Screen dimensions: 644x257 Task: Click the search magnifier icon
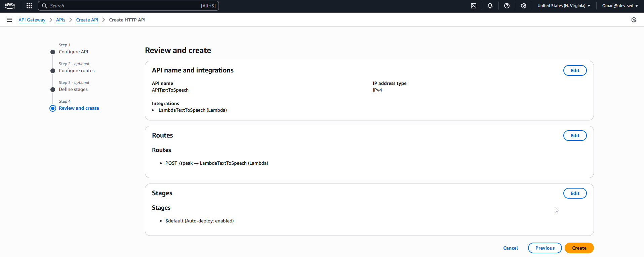pos(44,6)
